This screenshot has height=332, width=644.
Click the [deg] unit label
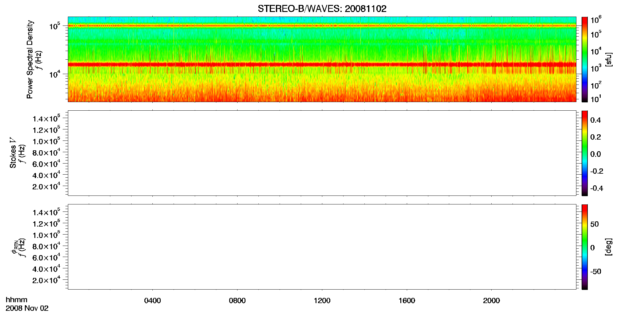coord(608,247)
